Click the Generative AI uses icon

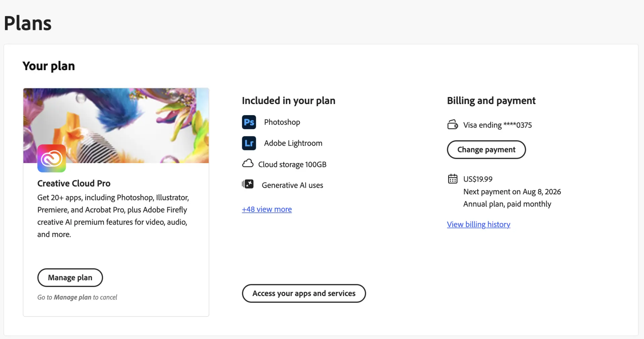(248, 184)
